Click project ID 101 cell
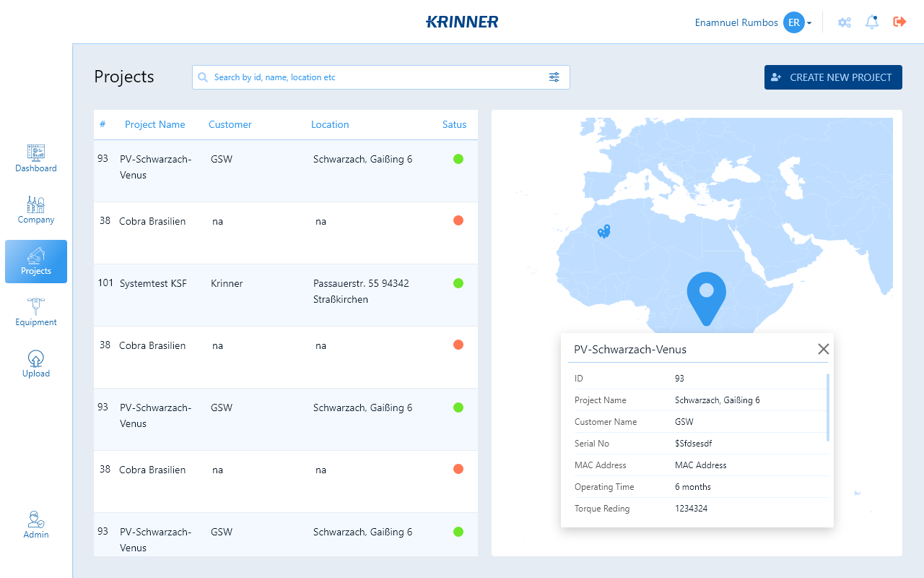924x578 pixels. coord(105,283)
